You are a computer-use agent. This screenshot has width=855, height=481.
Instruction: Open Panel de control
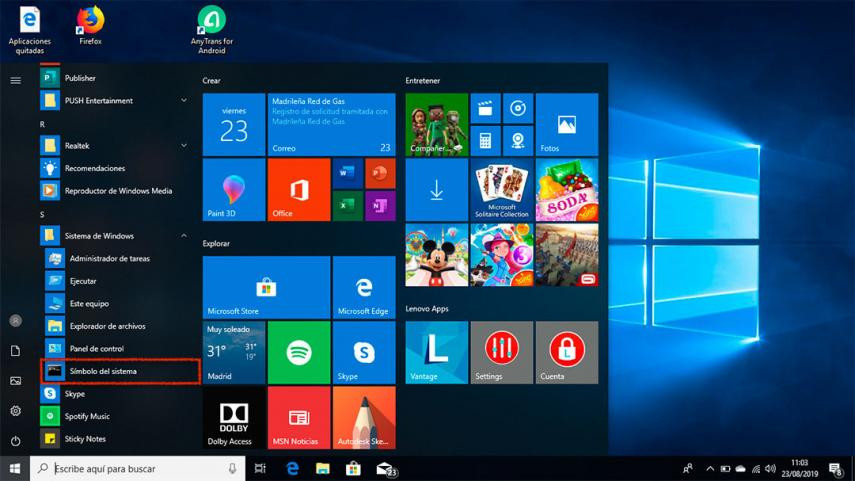pos(117,348)
